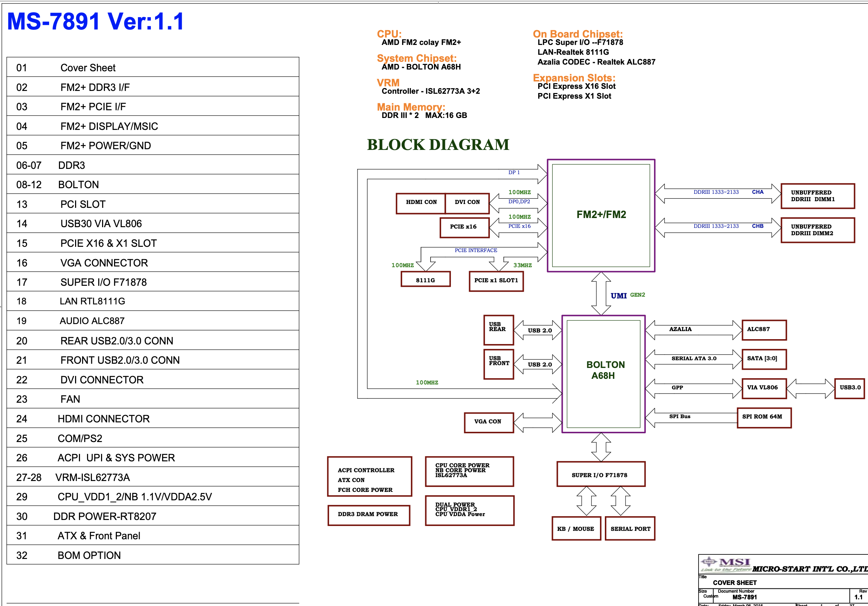This screenshot has width=868, height=606.
Task: Click the UMI GEN2 link label
Action: (x=628, y=295)
